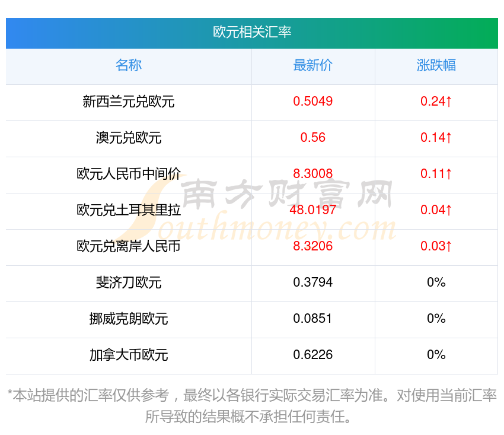
Task: Select the price 0.3794
Action: coord(312,282)
